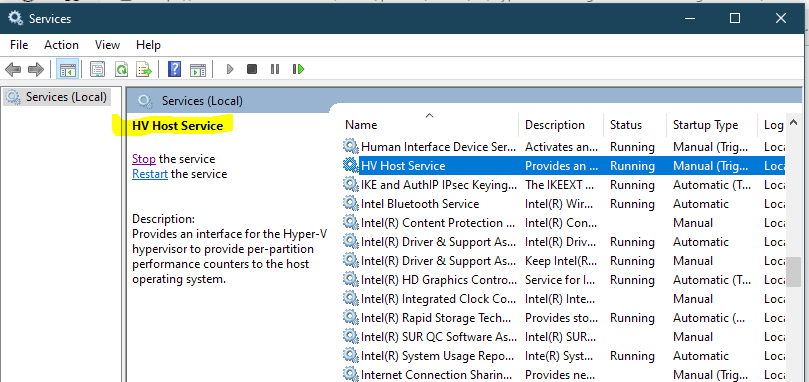Select Intel(R) SUR QC Software service name
The width and height of the screenshot is (809, 382).
439,337
